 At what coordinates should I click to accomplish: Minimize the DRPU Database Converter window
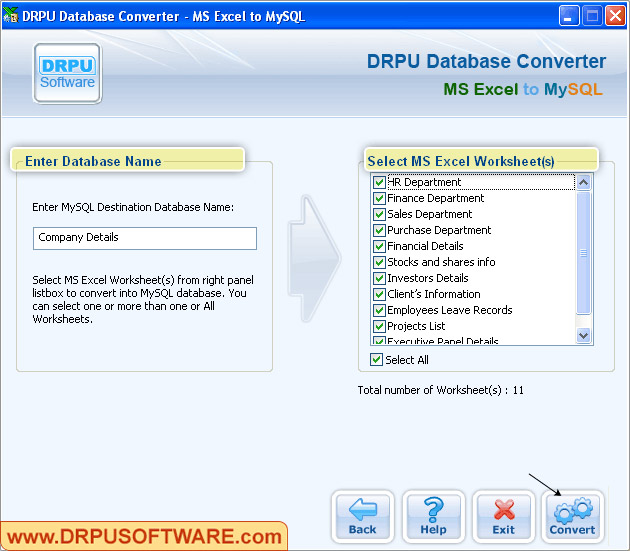(x=569, y=16)
